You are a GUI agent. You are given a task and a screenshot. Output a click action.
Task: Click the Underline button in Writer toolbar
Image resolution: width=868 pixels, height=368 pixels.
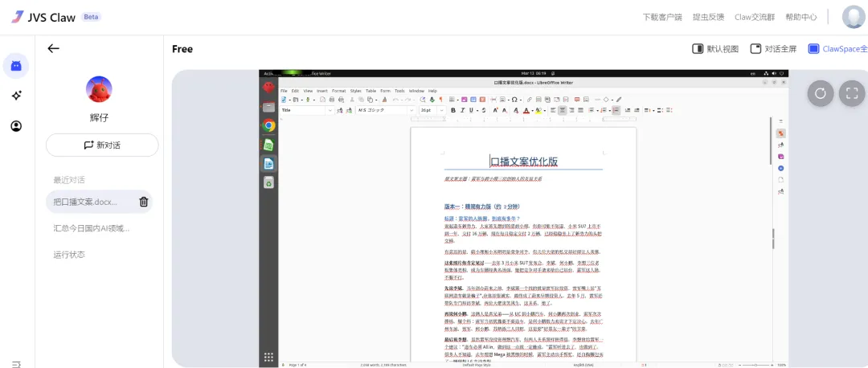[x=470, y=110]
